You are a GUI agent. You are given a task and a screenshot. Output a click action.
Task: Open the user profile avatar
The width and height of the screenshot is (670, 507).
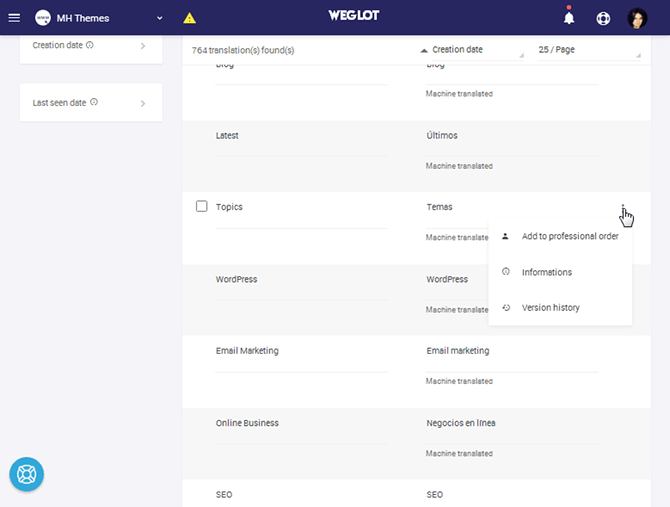[637, 18]
